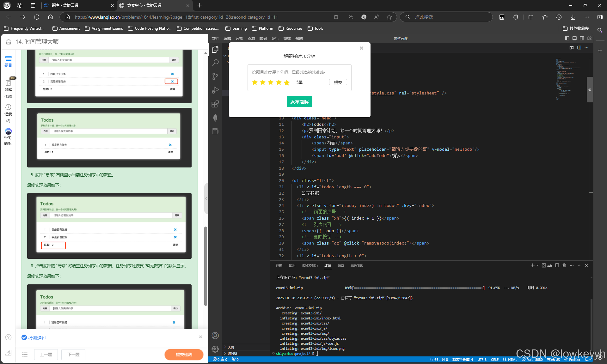Open Source Control view icon
607x364 pixels.
(x=215, y=76)
